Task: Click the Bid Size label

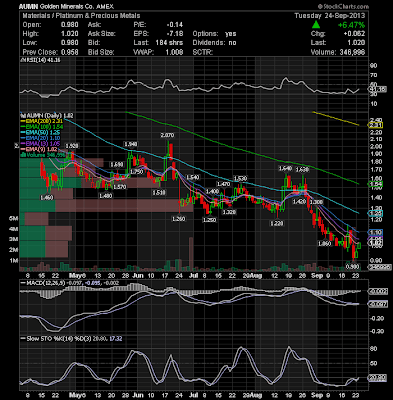Action: click(101, 52)
